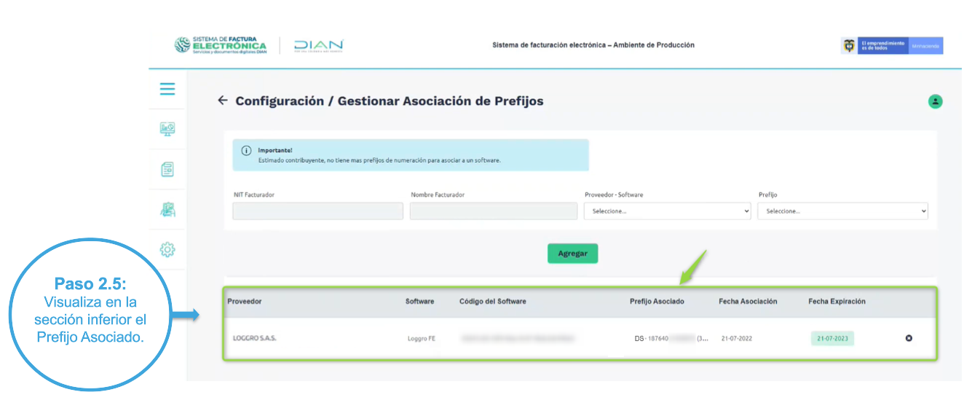Viewport: 980px width, 419px height.
Task: Delete the LOGGRO S.A.S. prefix association
Action: click(909, 338)
